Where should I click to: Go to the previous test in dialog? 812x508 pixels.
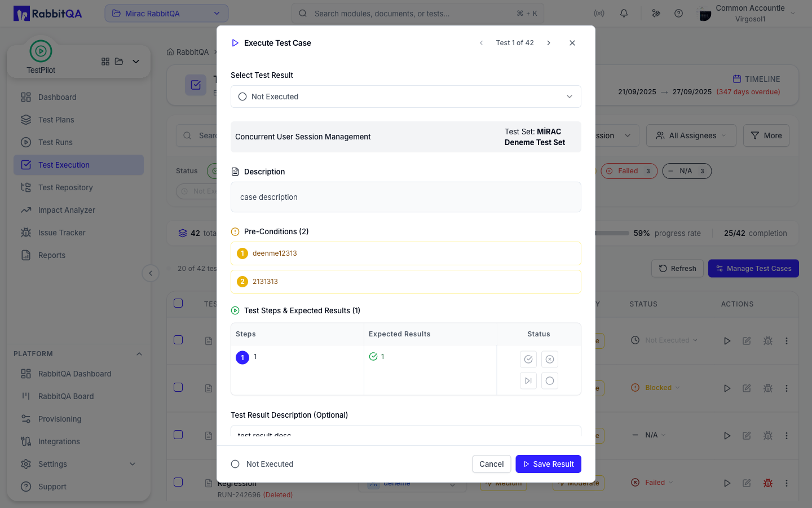481,43
